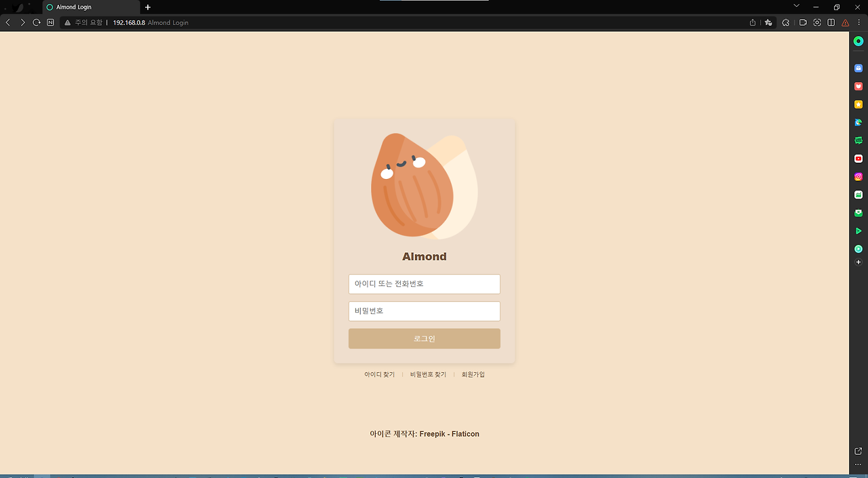Go forward using the browser forward arrow
This screenshot has width=868, height=478.
point(22,22)
